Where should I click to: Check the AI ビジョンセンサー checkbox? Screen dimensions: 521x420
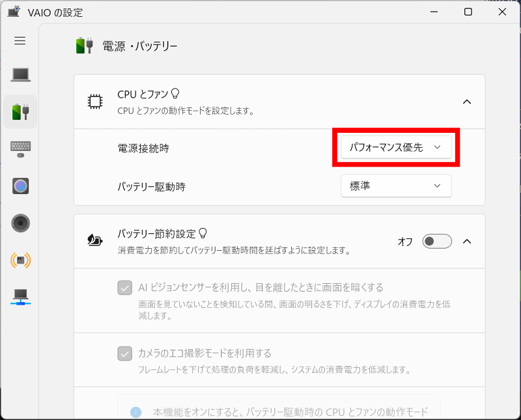[124, 288]
